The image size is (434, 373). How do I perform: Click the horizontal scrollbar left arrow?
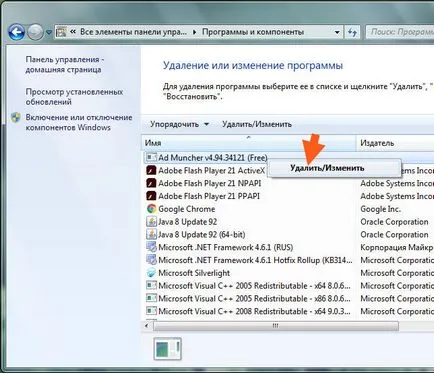147,326
